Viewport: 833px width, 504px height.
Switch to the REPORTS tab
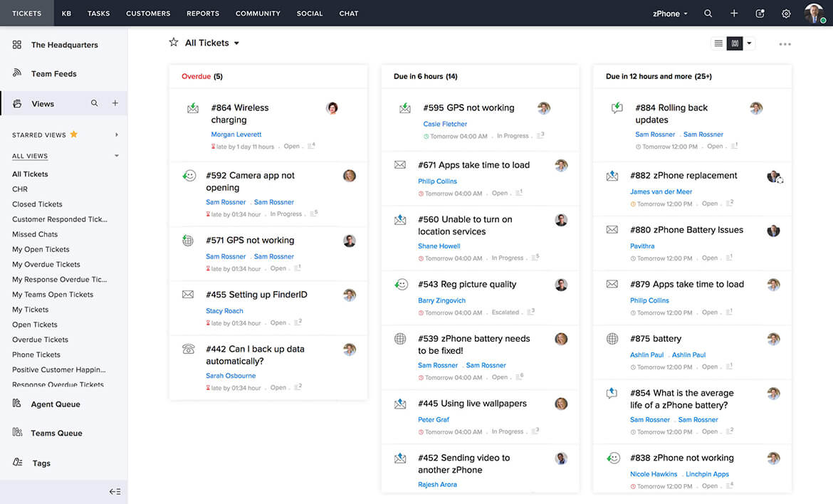click(x=202, y=13)
